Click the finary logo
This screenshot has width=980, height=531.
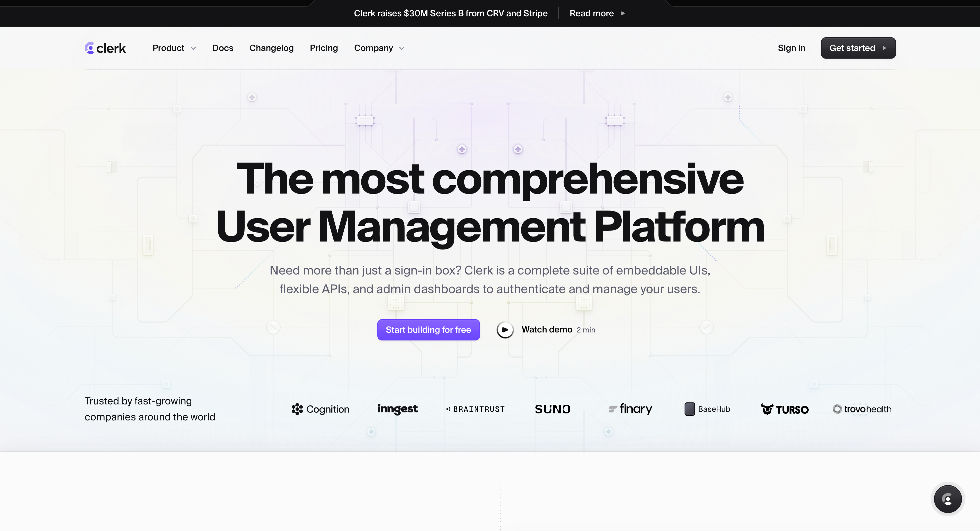pyautogui.click(x=630, y=409)
